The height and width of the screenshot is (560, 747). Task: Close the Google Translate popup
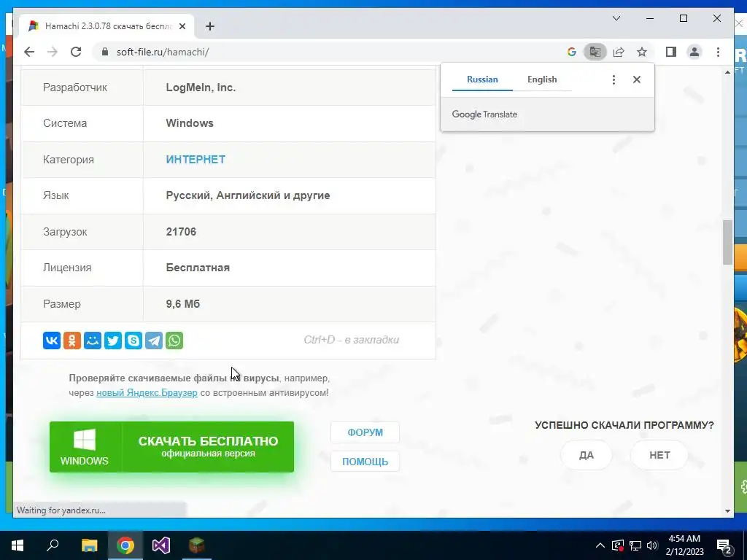click(x=636, y=79)
